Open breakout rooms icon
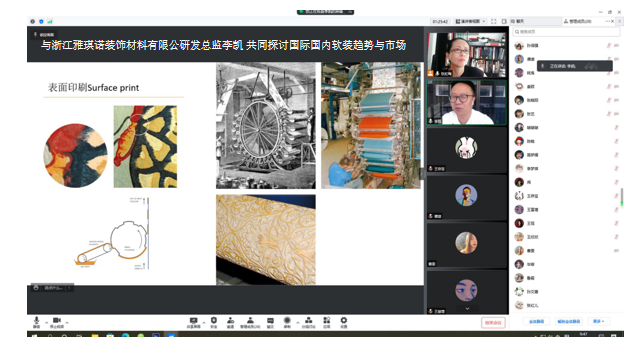The width and height of the screenshot is (640, 360). [x=309, y=322]
